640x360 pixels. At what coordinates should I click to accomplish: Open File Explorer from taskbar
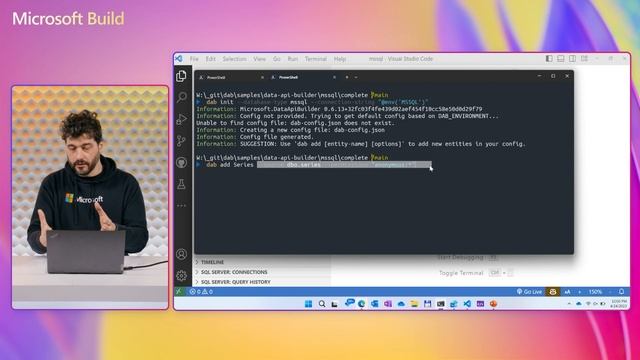click(414, 304)
